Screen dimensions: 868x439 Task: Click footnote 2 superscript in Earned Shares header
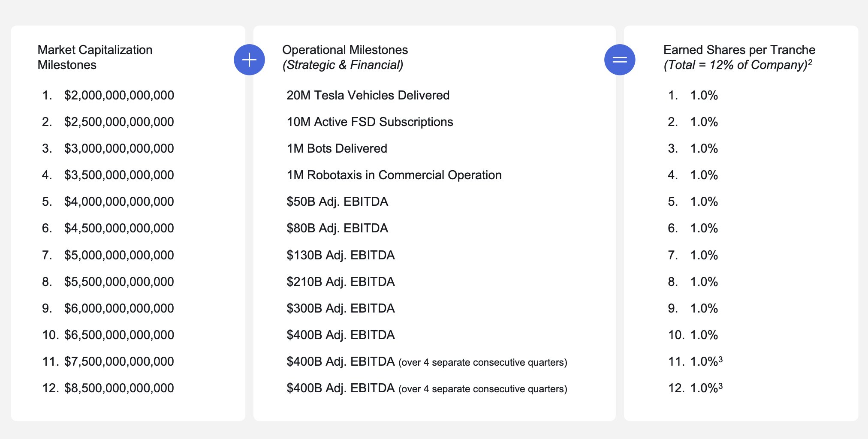click(x=810, y=62)
